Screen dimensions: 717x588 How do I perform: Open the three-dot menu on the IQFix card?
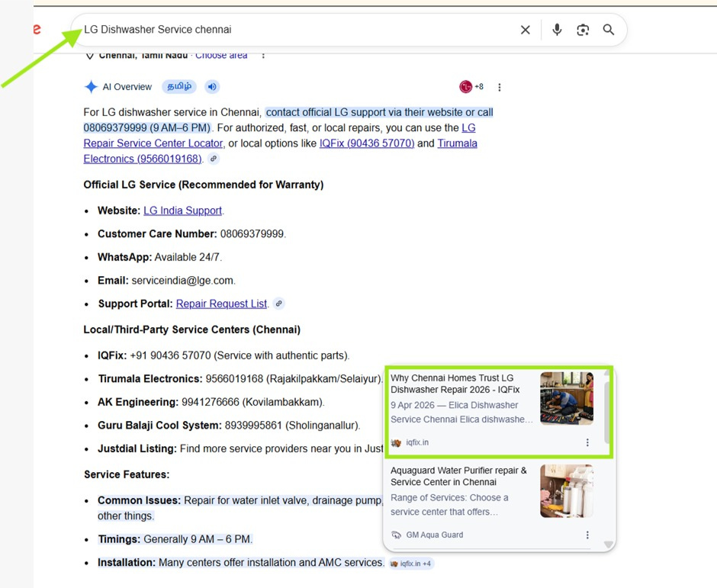(x=587, y=442)
